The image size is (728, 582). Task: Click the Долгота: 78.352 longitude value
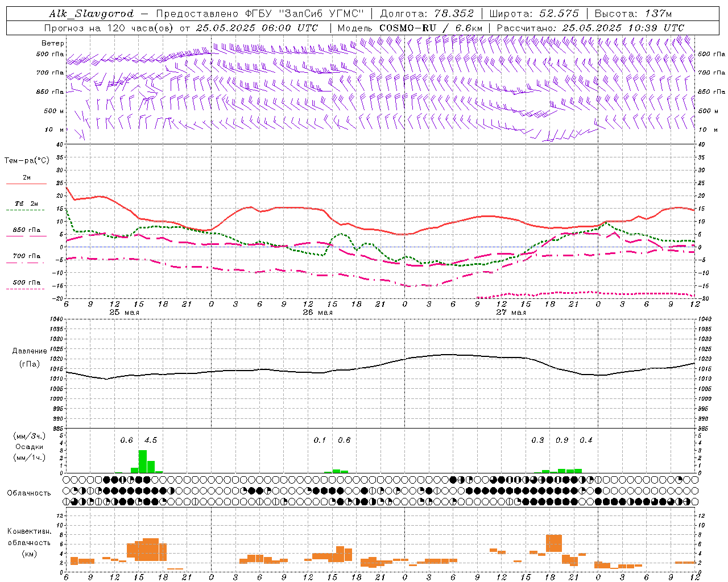tap(427, 14)
